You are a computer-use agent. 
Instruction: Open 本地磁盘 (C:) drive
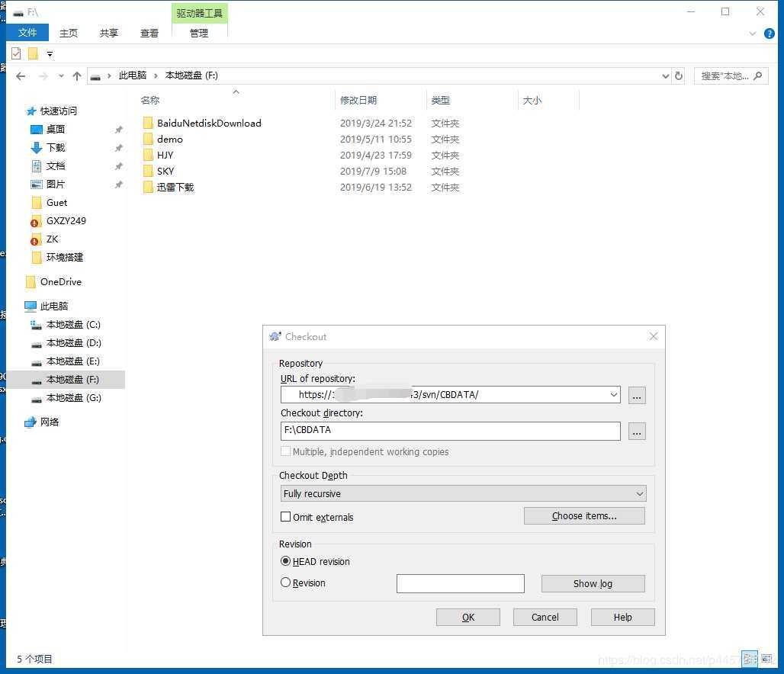(73, 325)
